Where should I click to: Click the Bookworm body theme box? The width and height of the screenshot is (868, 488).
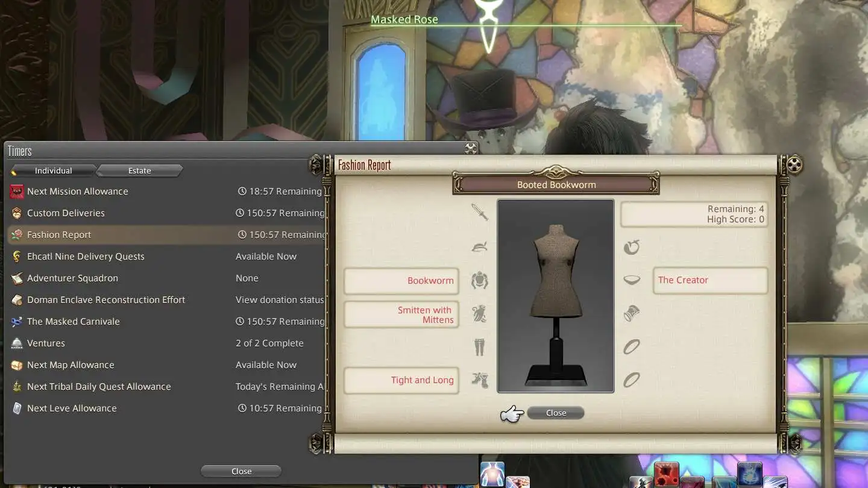tap(401, 281)
